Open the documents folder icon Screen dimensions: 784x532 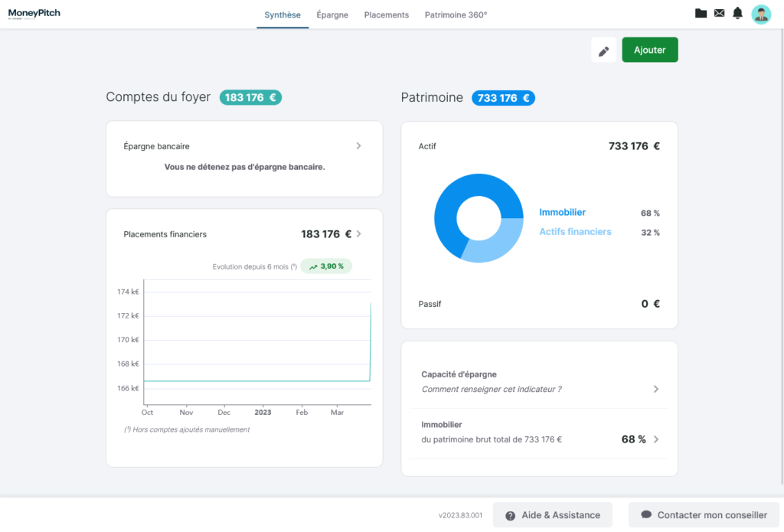click(701, 13)
